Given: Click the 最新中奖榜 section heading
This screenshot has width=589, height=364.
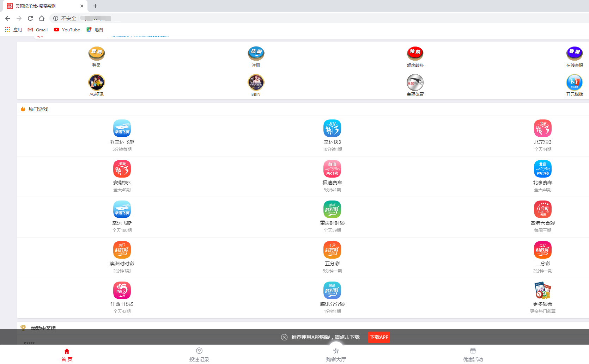Looking at the screenshot, I should [43, 328].
